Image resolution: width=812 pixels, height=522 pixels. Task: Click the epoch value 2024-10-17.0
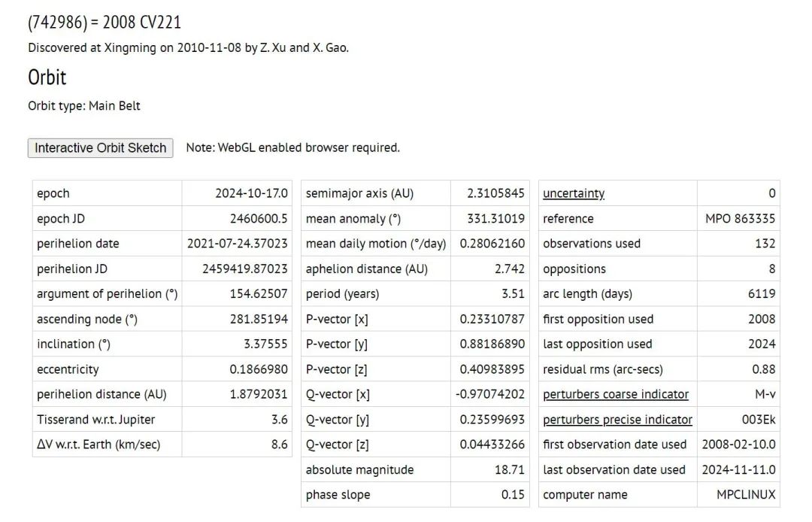(251, 193)
